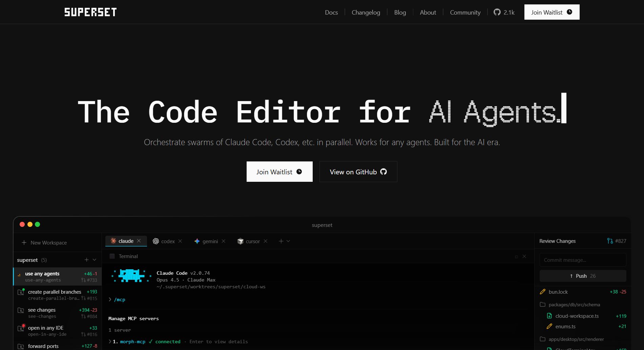
Task: Click the SUPERSET logo in the header
Action: [90, 12]
